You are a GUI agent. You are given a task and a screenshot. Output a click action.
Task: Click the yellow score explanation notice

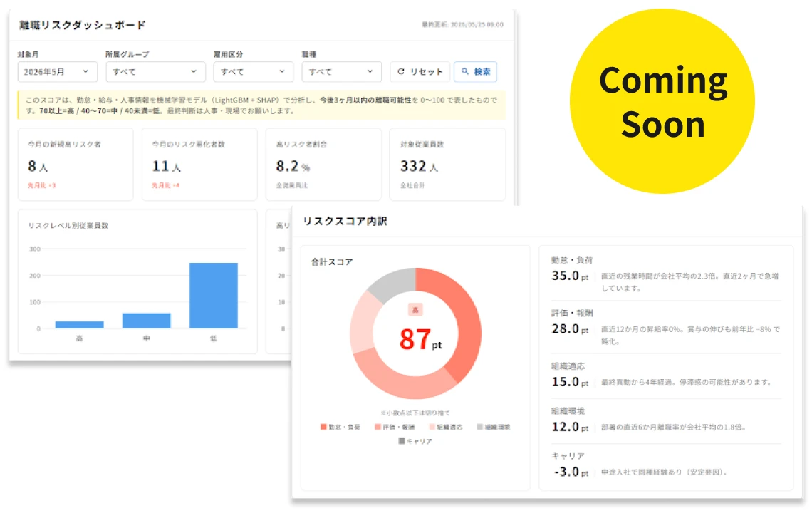[x=261, y=105]
